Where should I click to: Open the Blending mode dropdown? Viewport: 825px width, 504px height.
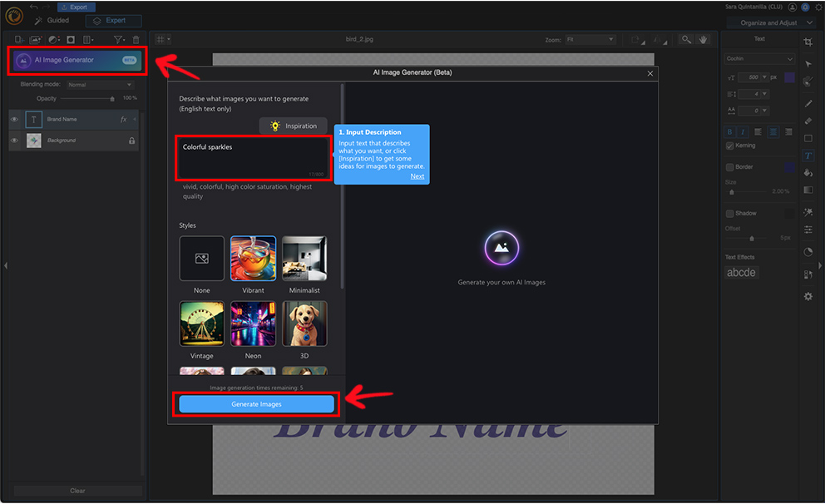point(100,84)
